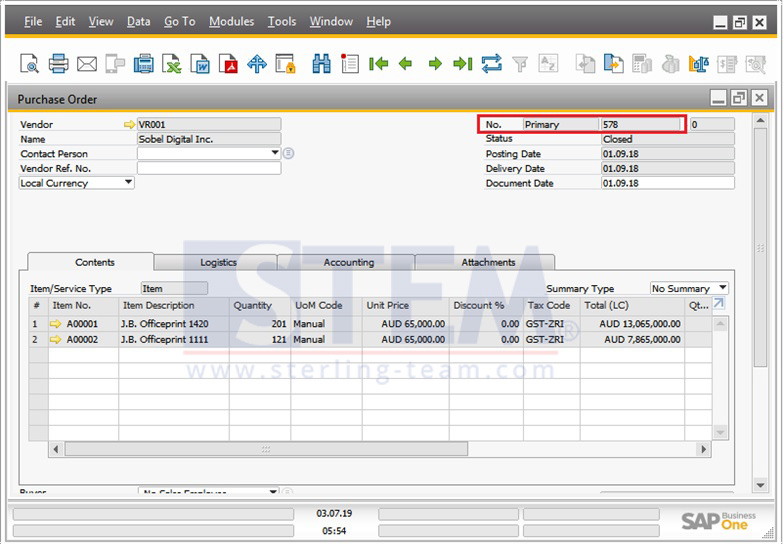This screenshot has width=783, height=544.
Task: Open the Summary Type dropdown
Action: tap(722, 287)
